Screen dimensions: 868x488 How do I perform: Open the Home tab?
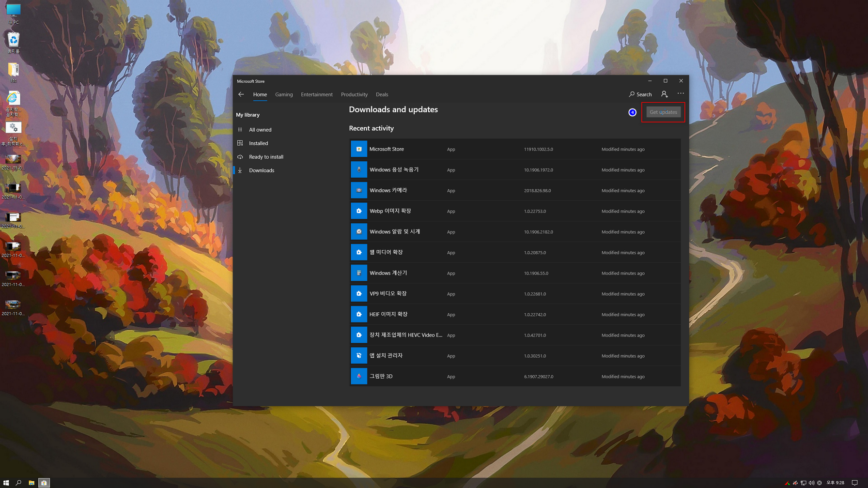(x=260, y=94)
